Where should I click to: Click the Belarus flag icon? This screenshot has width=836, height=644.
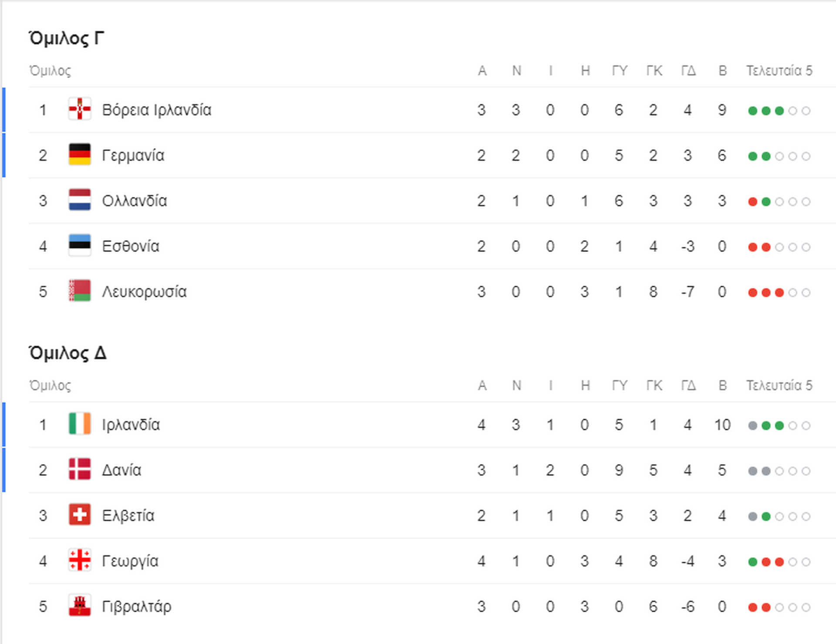[x=80, y=291]
